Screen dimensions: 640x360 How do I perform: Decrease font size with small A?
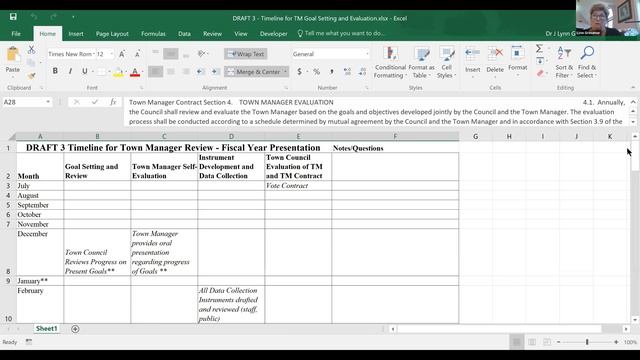pyautogui.click(x=138, y=54)
